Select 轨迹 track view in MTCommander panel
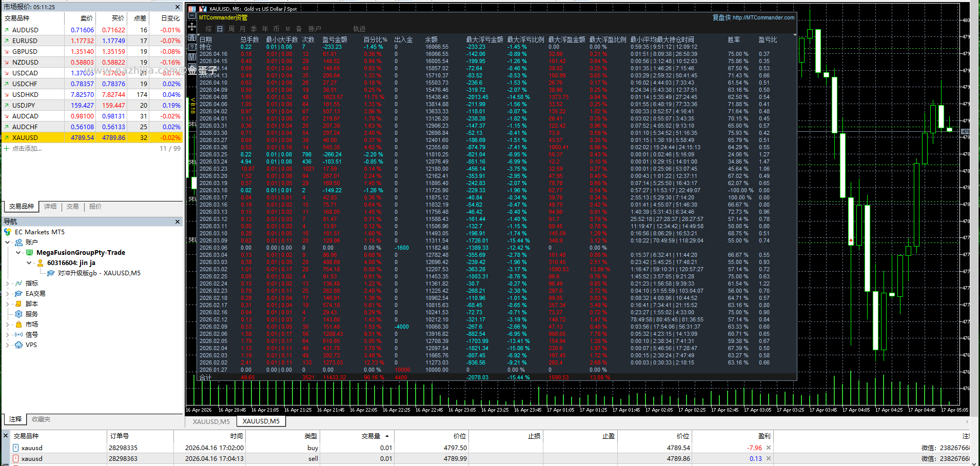The height and width of the screenshot is (466, 980). click(360, 29)
